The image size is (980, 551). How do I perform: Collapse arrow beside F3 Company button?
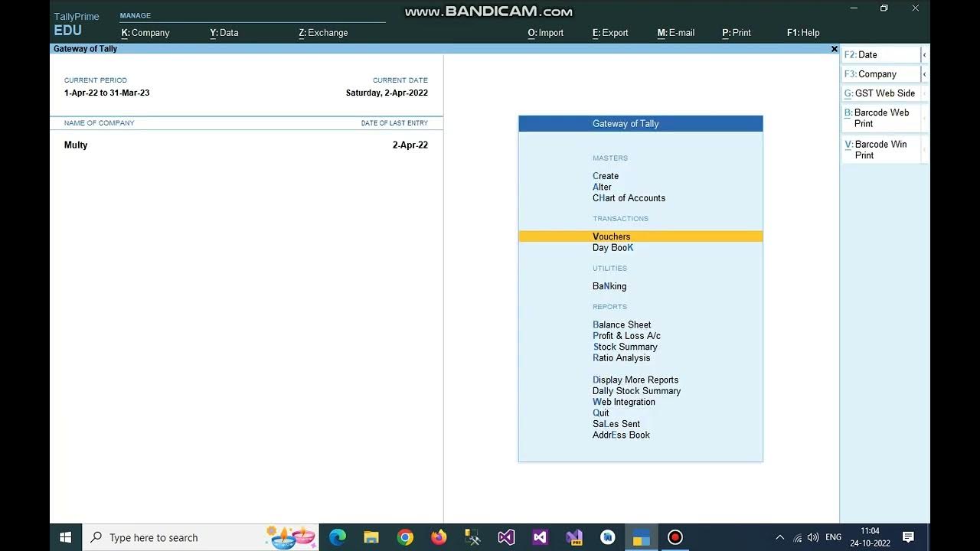[924, 74]
